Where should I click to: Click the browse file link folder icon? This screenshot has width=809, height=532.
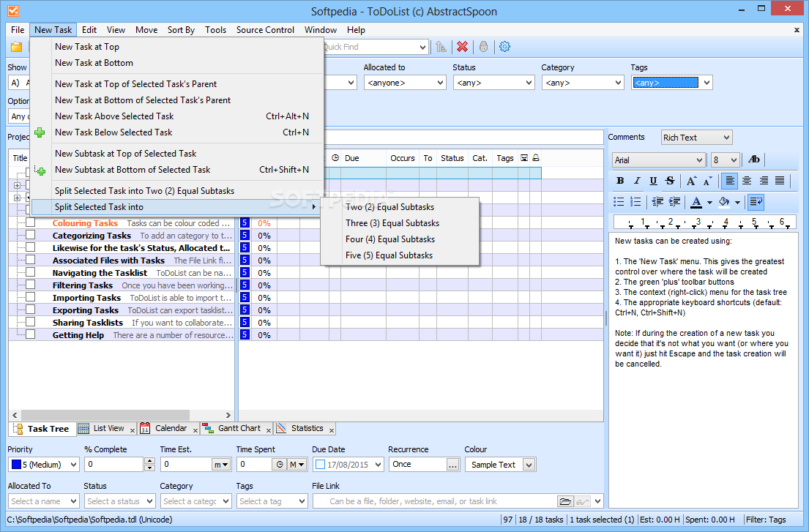(565, 501)
